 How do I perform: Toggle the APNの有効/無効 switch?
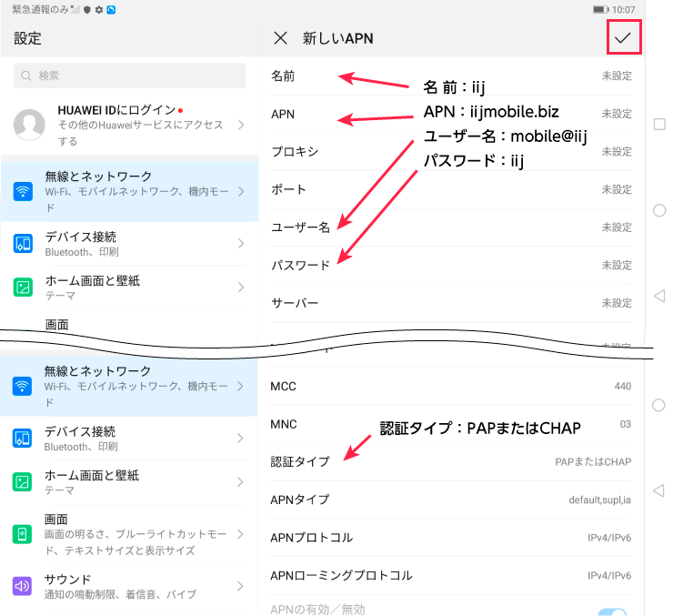point(612,611)
